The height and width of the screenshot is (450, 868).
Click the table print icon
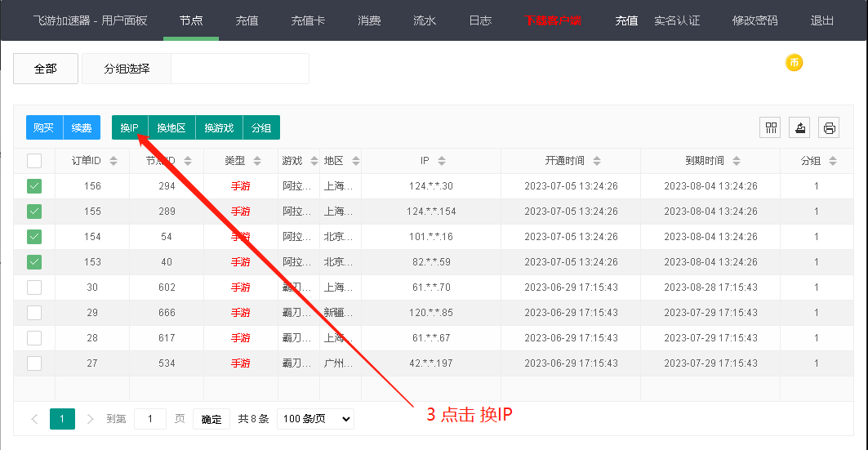829,128
